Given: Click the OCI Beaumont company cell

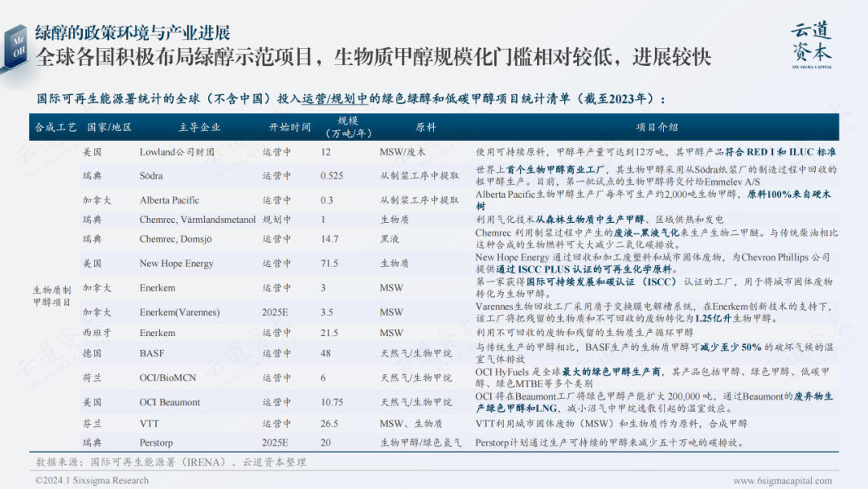Looking at the screenshot, I should [x=170, y=402].
